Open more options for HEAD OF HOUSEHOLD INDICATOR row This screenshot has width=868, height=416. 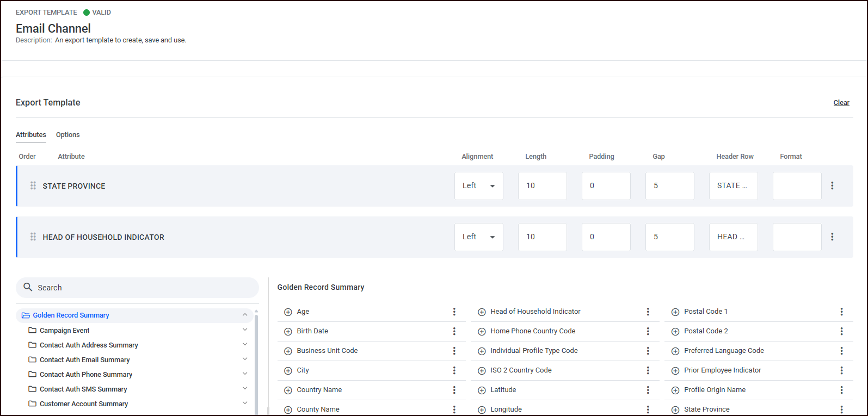point(832,237)
